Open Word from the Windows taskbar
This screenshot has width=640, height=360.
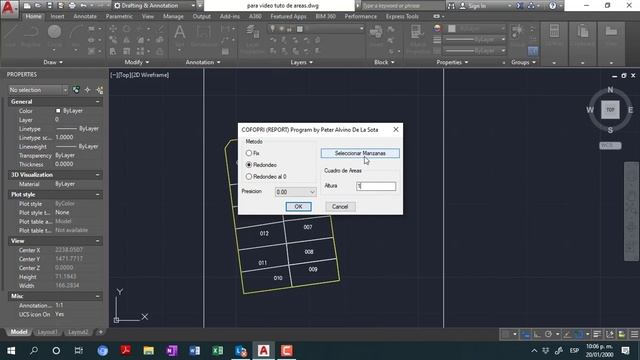[x=195, y=351]
